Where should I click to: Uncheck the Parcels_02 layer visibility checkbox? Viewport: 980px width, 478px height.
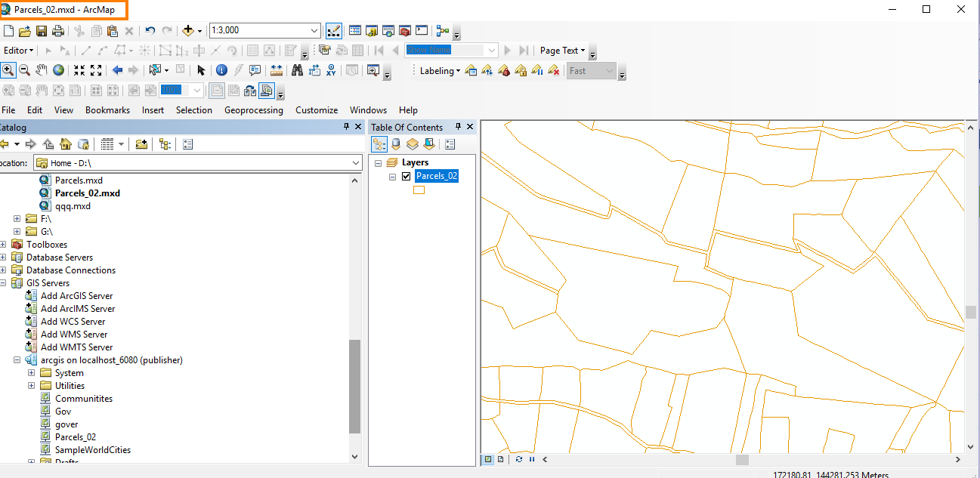(x=407, y=176)
